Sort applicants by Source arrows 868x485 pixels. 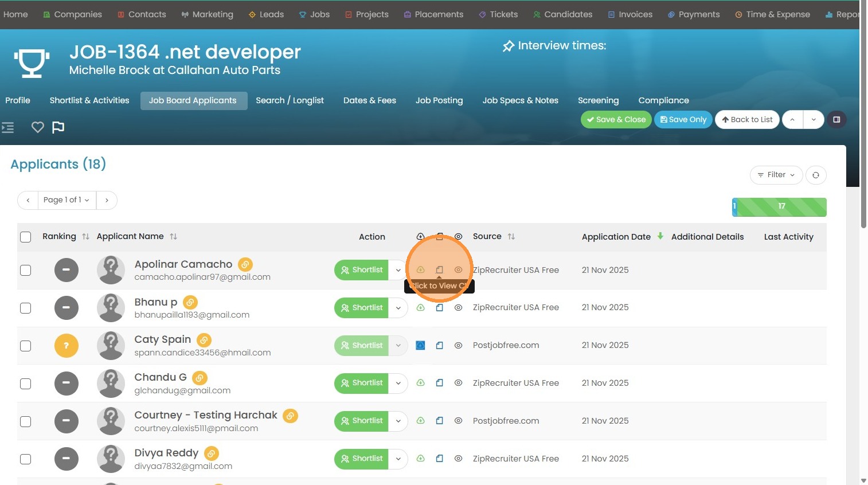click(511, 237)
